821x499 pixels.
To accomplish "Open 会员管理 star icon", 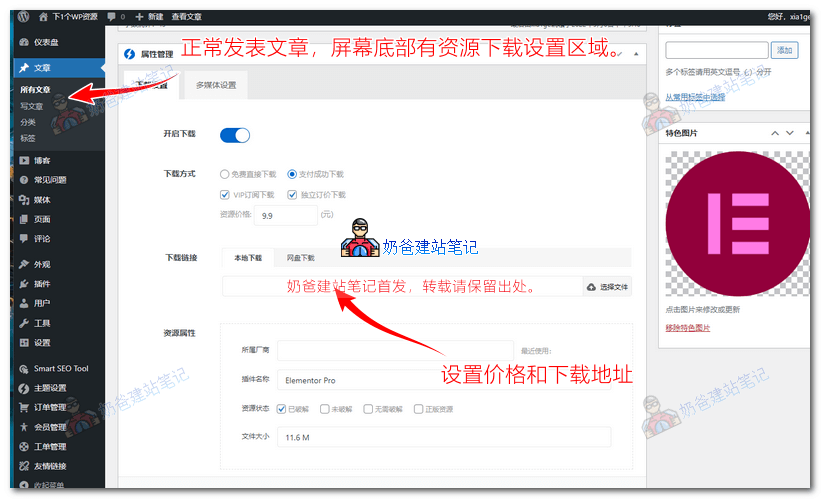I will pos(24,427).
